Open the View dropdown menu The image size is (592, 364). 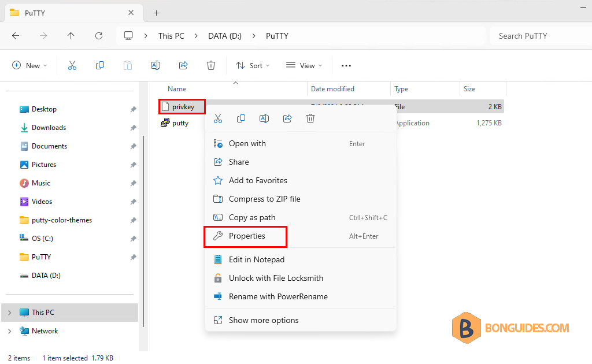coord(304,66)
